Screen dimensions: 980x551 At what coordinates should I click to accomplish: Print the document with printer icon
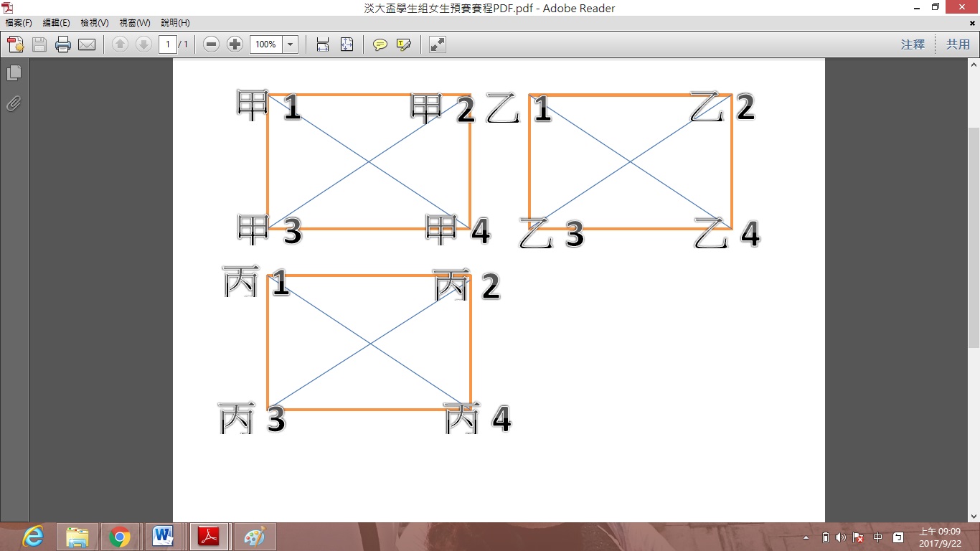tap(63, 44)
